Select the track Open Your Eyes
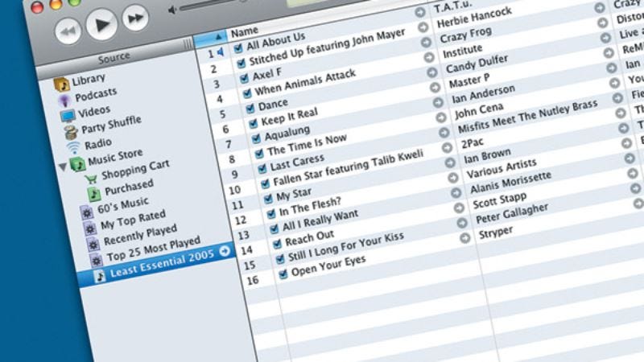Screen dimensions: 644x362 click(328, 266)
